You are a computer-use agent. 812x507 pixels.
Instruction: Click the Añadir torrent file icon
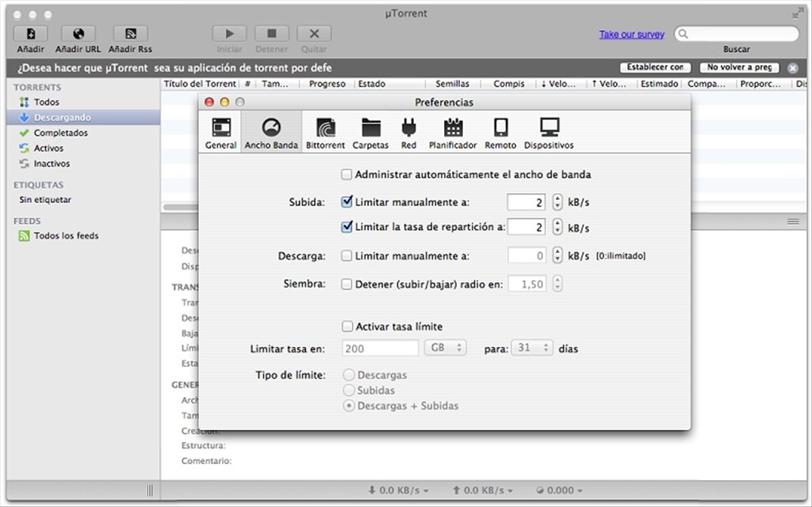click(x=31, y=33)
